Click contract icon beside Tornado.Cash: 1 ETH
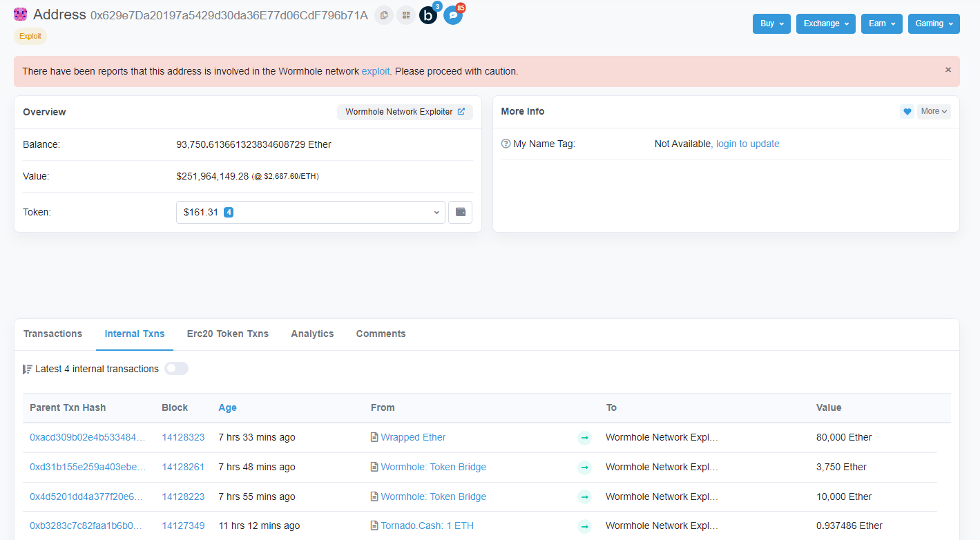 374,525
